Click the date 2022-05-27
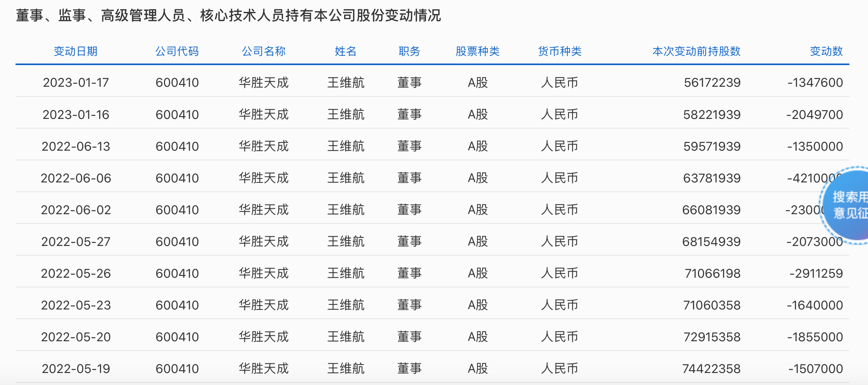868x385 pixels. coord(76,242)
